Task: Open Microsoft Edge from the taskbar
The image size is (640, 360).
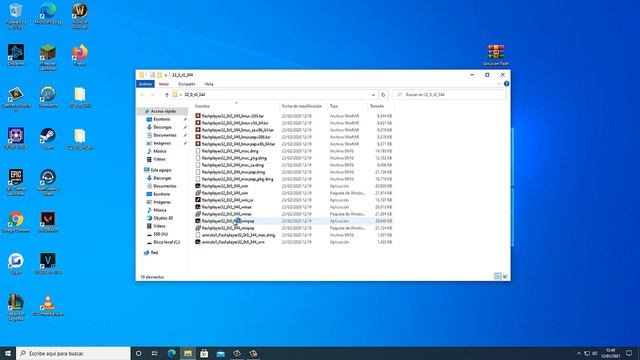Action: (x=171, y=353)
